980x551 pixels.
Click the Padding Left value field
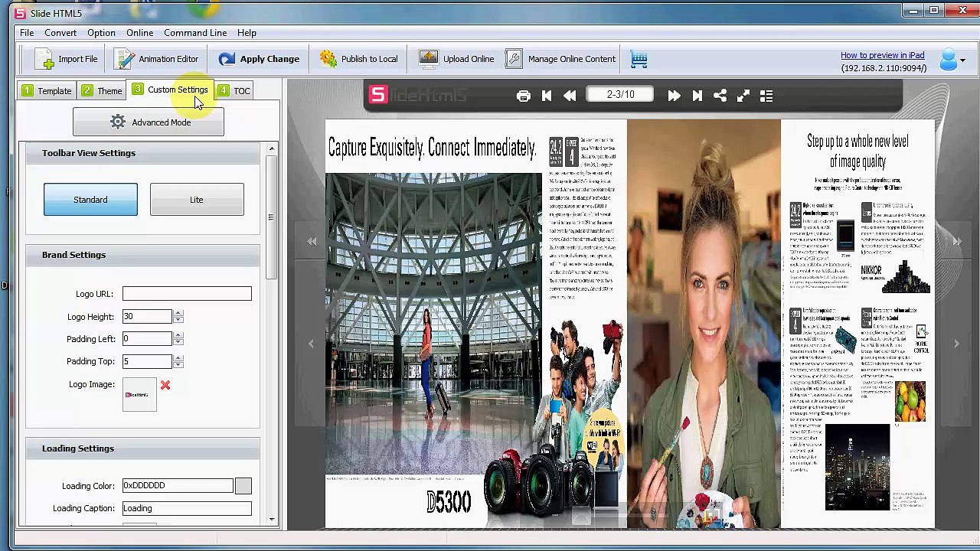147,338
